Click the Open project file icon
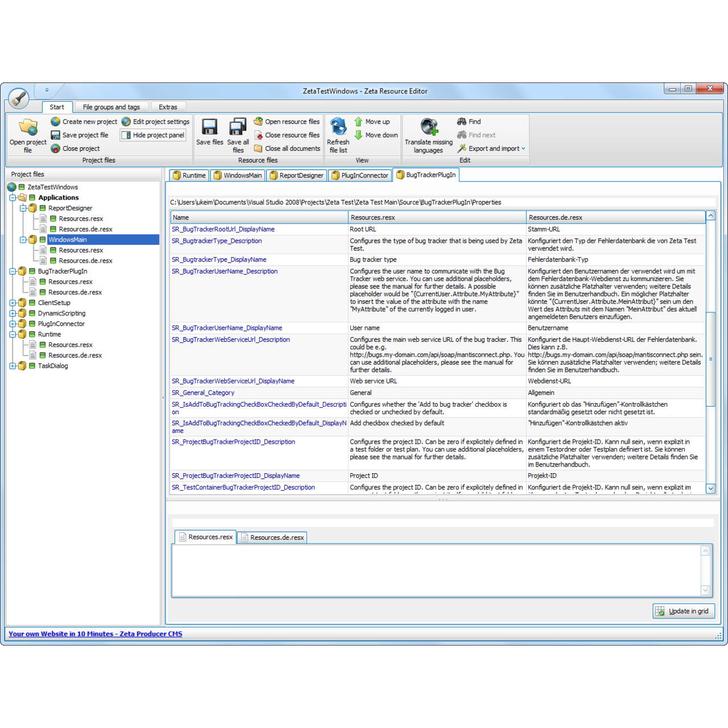 (x=27, y=127)
